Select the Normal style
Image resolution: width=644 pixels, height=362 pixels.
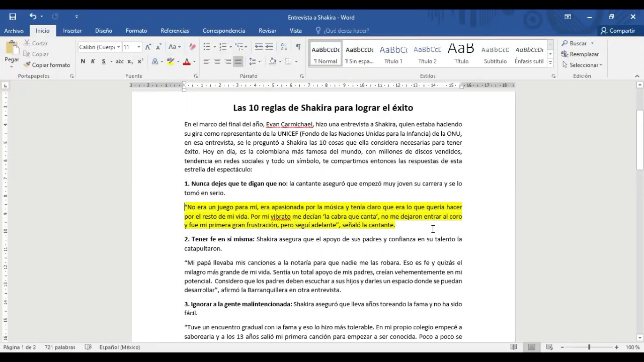326,54
